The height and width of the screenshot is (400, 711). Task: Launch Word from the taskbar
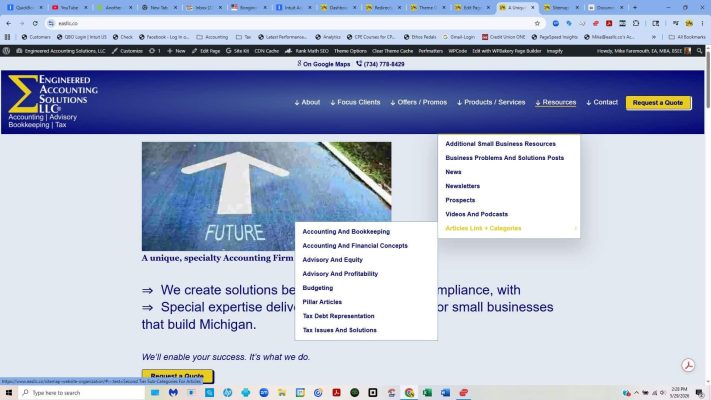445,392
